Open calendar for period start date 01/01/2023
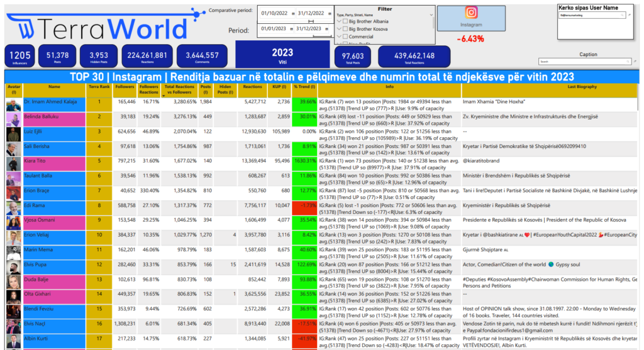Viewport: 644px width, 350px height. [x=292, y=29]
